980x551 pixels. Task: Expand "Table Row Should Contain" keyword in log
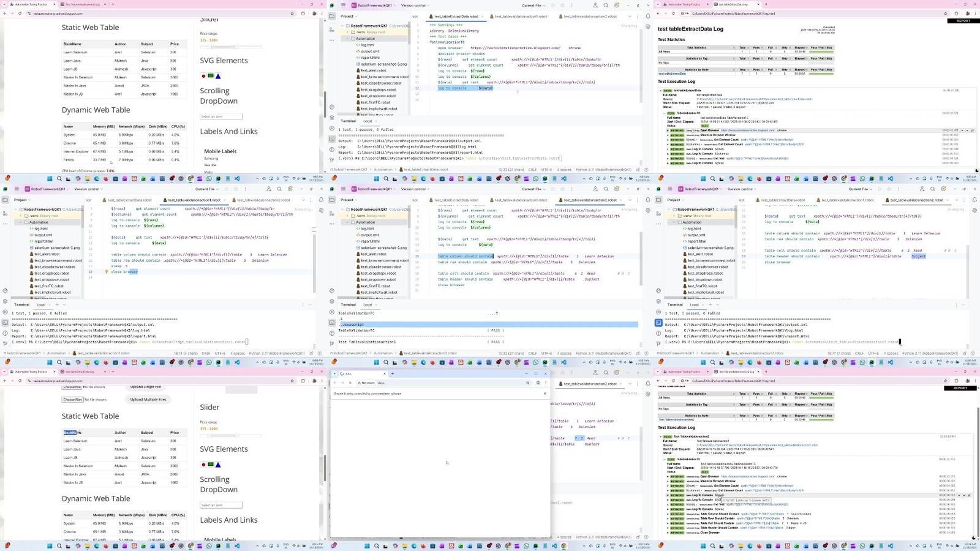[668, 519]
